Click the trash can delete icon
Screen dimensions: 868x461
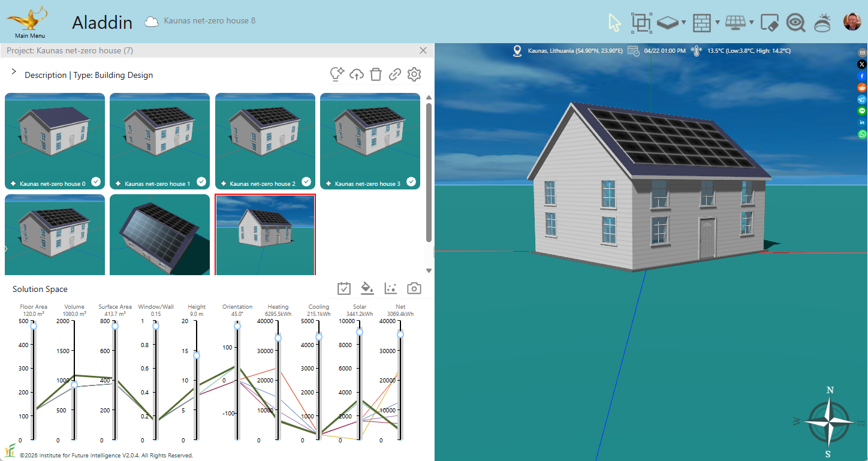(x=376, y=74)
